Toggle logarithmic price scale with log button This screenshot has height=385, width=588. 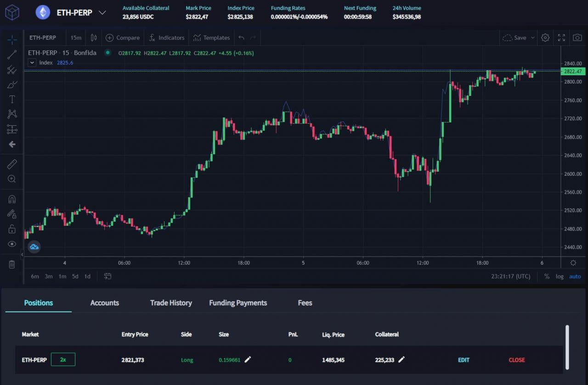coord(560,276)
